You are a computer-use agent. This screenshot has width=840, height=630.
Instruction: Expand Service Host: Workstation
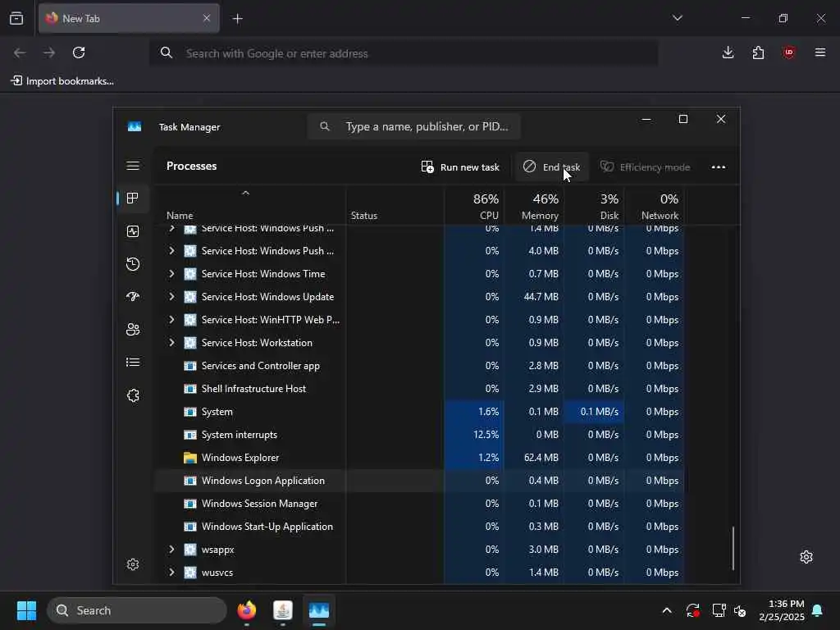point(171,343)
